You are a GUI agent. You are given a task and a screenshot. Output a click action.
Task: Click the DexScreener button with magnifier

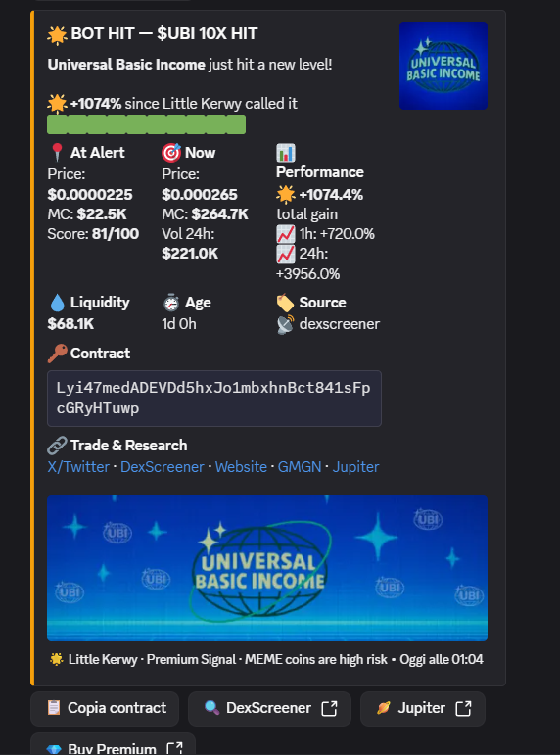(269, 709)
